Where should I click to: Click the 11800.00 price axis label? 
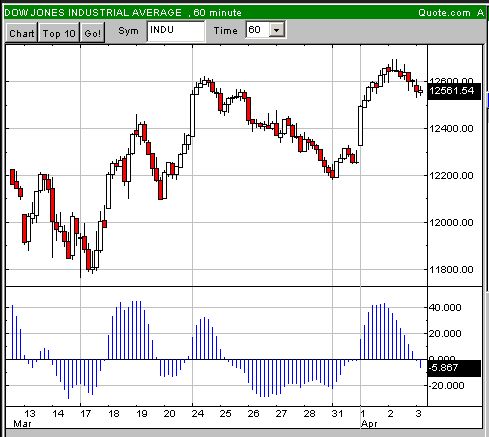[452, 269]
